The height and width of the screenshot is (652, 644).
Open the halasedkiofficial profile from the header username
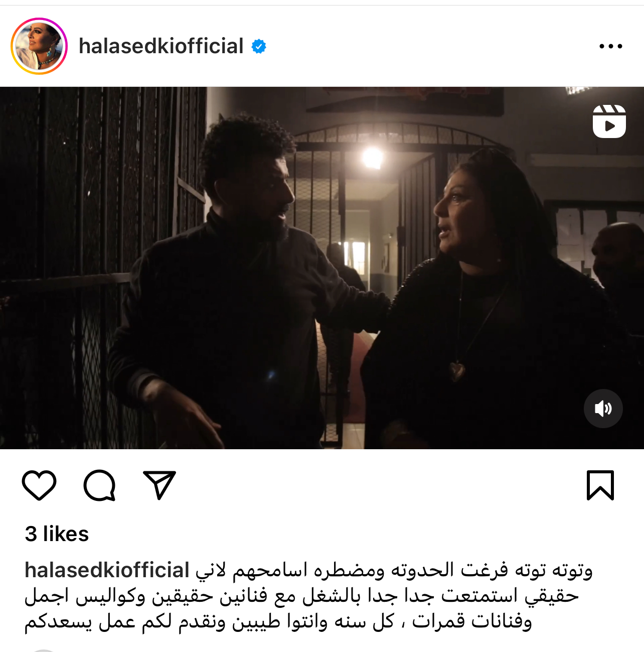click(x=161, y=46)
